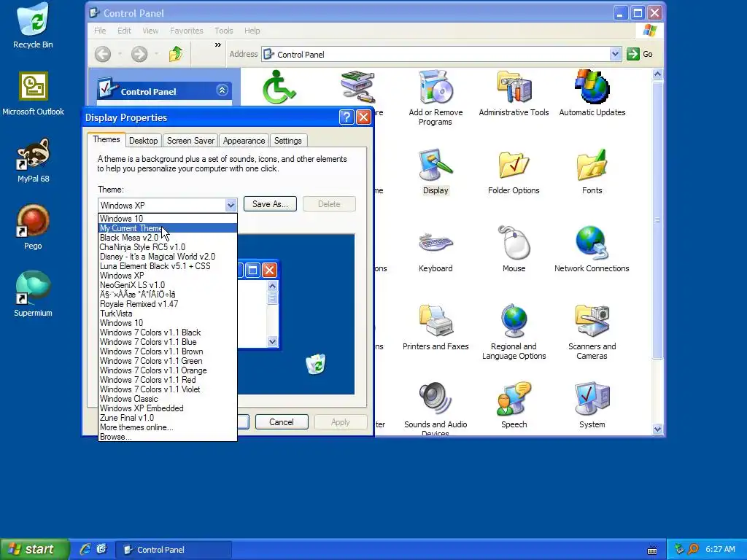
Task: Choose Black Mesa v2.0 theme
Action: coord(168,238)
